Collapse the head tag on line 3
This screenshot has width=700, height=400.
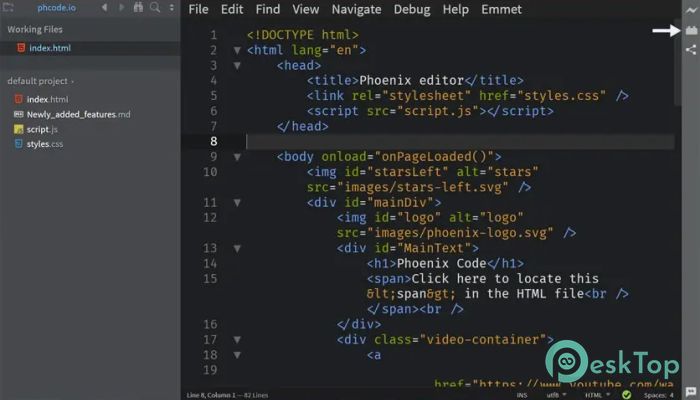237,66
